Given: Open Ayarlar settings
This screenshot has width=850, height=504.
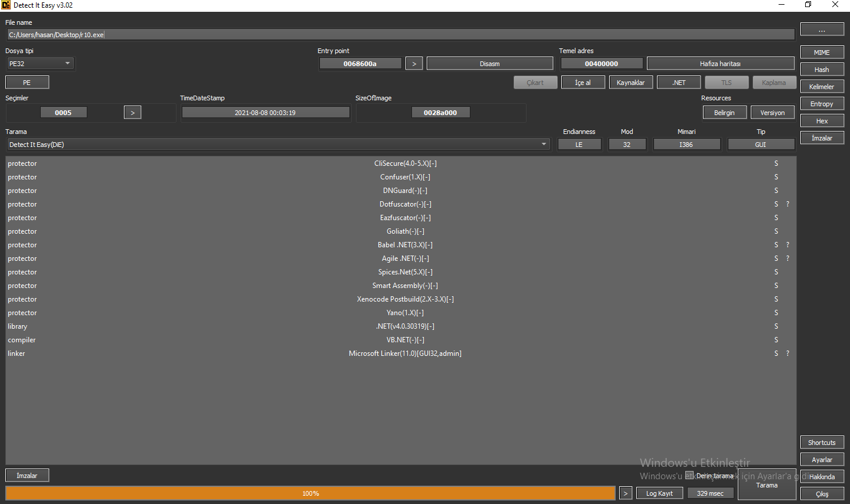Looking at the screenshot, I should click(x=822, y=460).
